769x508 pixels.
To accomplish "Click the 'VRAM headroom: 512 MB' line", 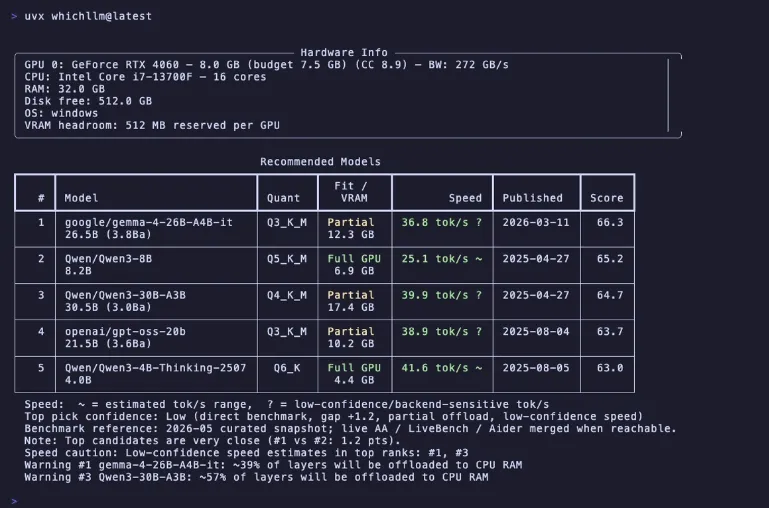I will [x=152, y=125].
